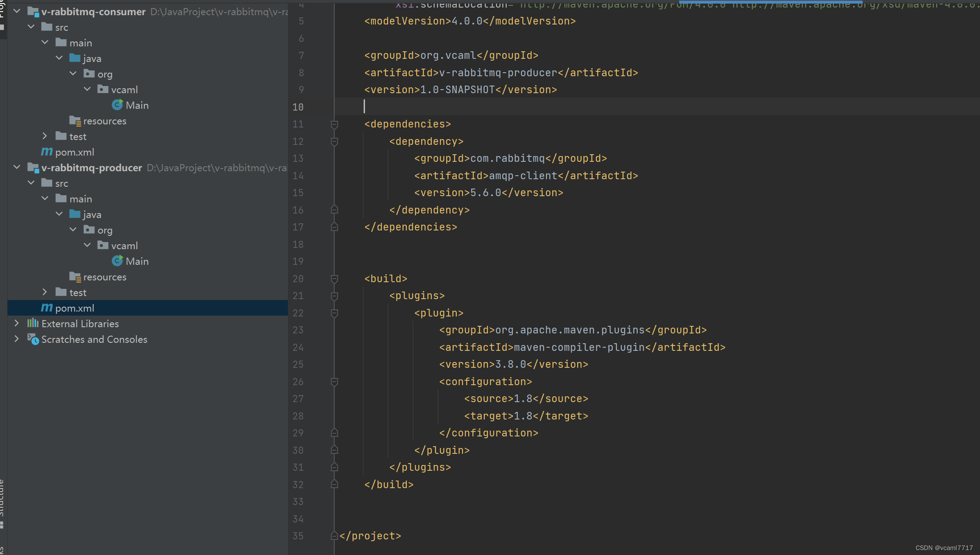Image resolution: width=980 pixels, height=555 pixels.
Task: Click the java source folder icon in consumer
Action: (75, 58)
